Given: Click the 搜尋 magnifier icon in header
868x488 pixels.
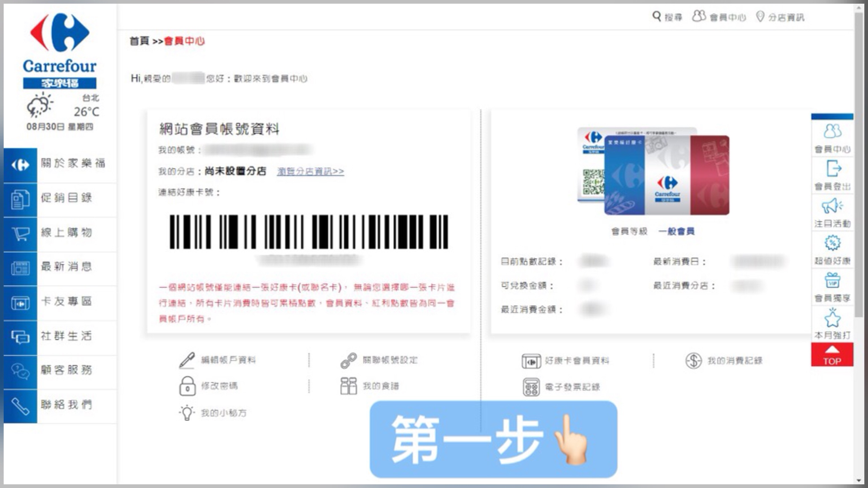Looking at the screenshot, I should (x=657, y=16).
